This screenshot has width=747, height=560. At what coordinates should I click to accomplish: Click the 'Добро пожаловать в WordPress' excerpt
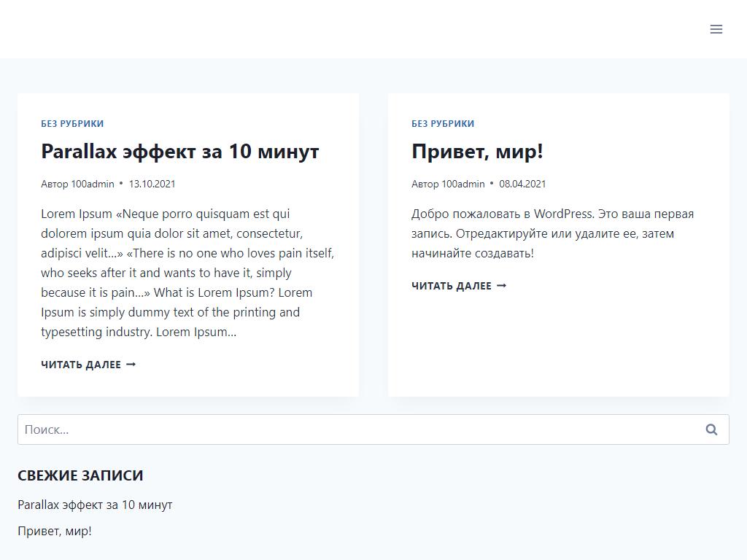tap(552, 233)
